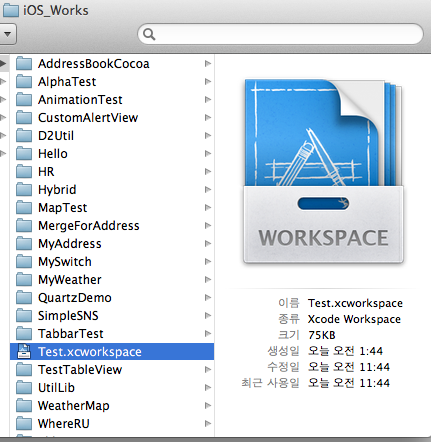Click the MyWeather folder icon
Screen dimensions: 431x442
(24, 279)
